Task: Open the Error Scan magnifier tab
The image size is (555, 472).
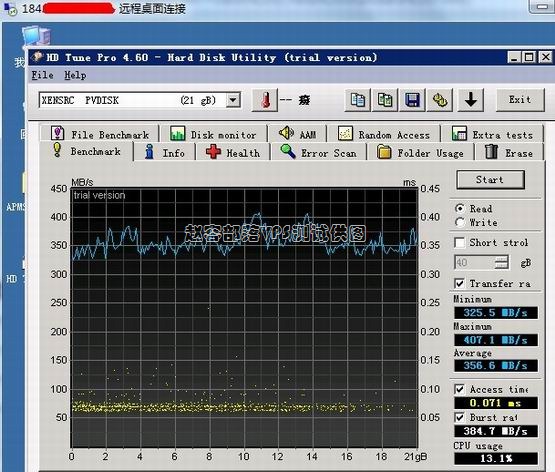Action: click(318, 152)
